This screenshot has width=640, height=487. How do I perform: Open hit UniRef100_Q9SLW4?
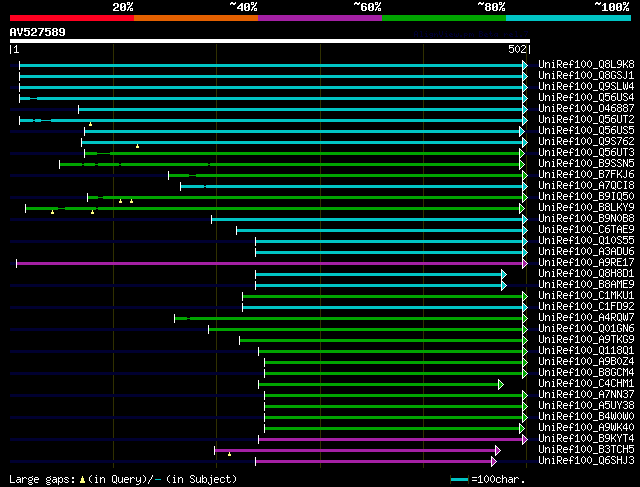(x=586, y=87)
